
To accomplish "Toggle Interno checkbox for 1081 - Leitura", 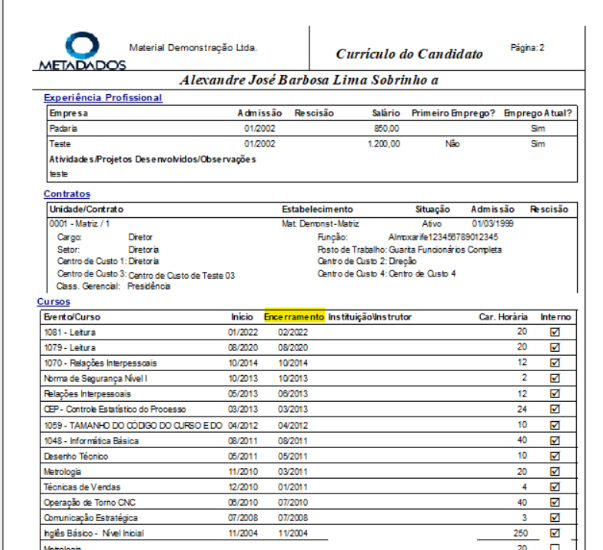I will [x=555, y=331].
